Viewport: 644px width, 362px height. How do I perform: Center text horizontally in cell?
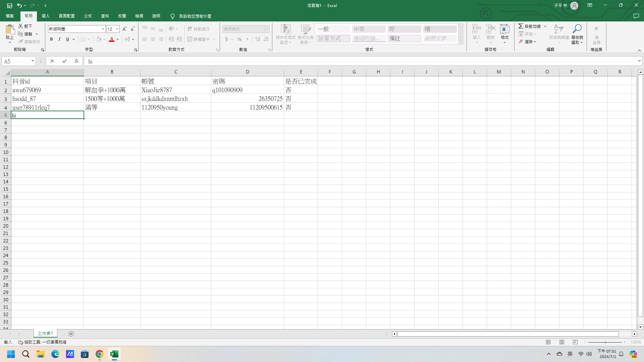click(153, 39)
